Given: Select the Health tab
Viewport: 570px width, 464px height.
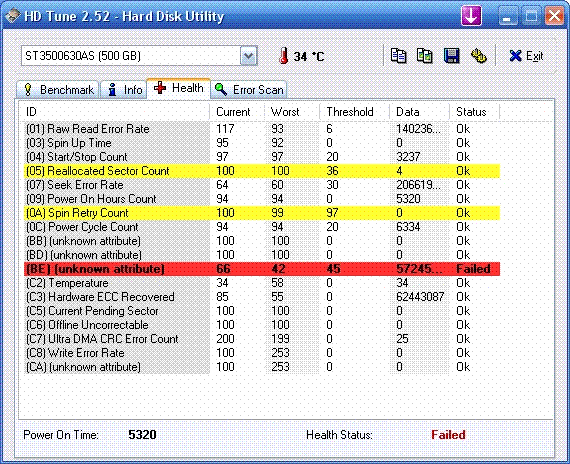Looking at the screenshot, I should tap(178, 88).
